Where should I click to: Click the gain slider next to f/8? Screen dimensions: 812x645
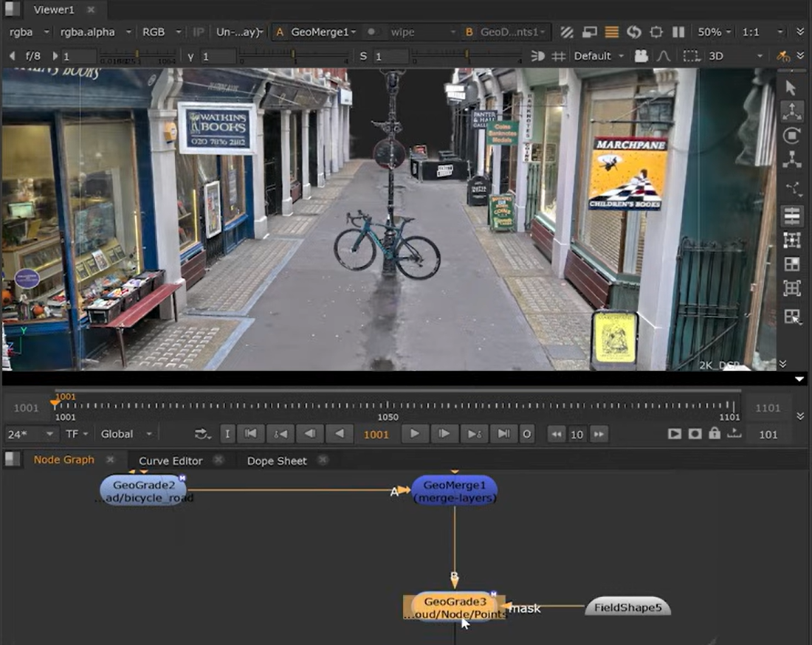pos(137,56)
